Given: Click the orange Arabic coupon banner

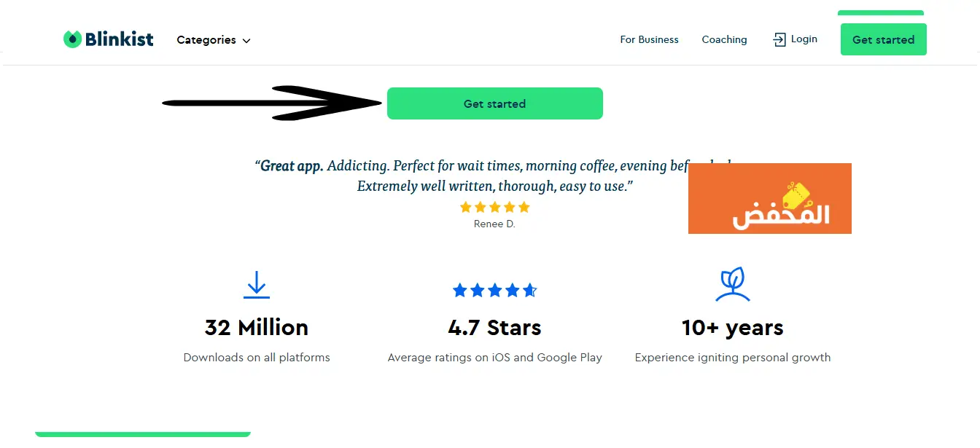Looking at the screenshot, I should 769,198.
